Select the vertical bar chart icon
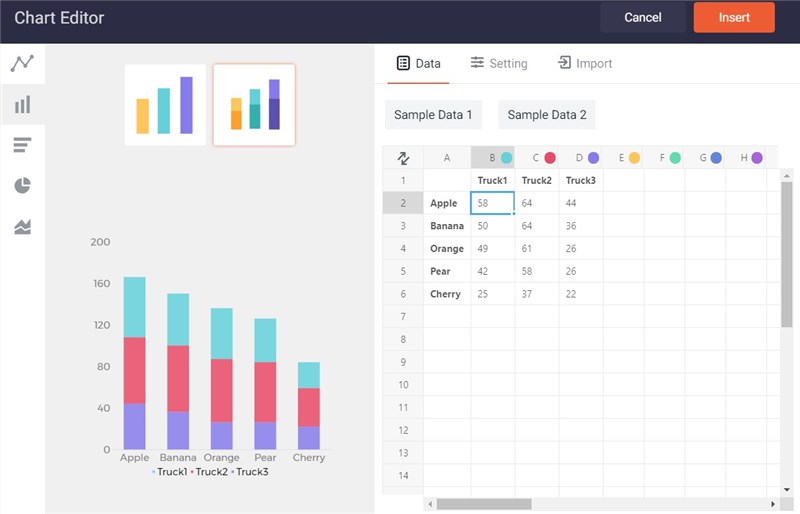Image resolution: width=800 pixels, height=514 pixels. 22,104
